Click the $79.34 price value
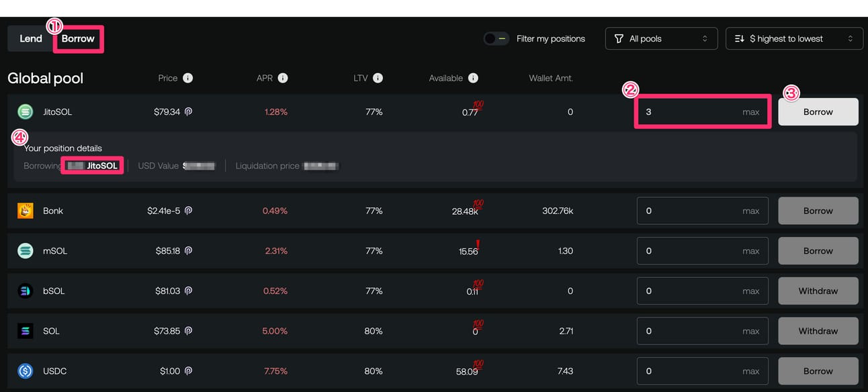The height and width of the screenshot is (392, 868). click(167, 112)
